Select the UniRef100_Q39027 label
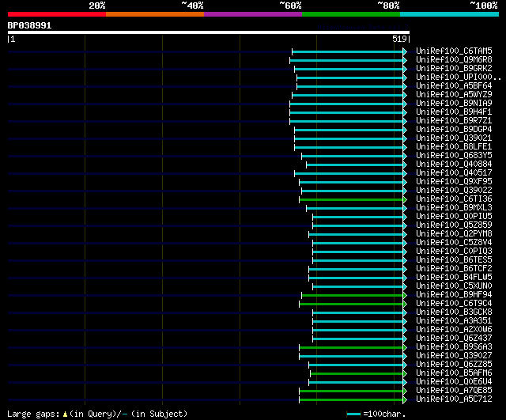The image size is (506, 420). [454, 356]
